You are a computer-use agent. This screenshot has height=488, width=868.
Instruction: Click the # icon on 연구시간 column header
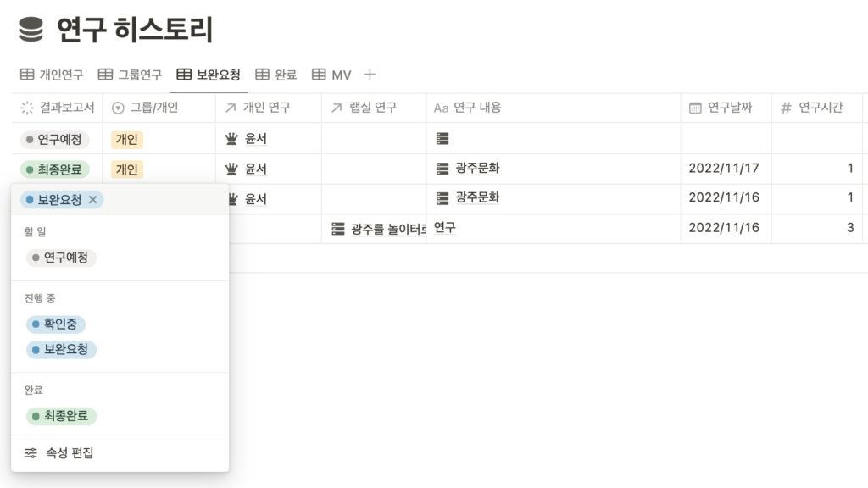(785, 108)
